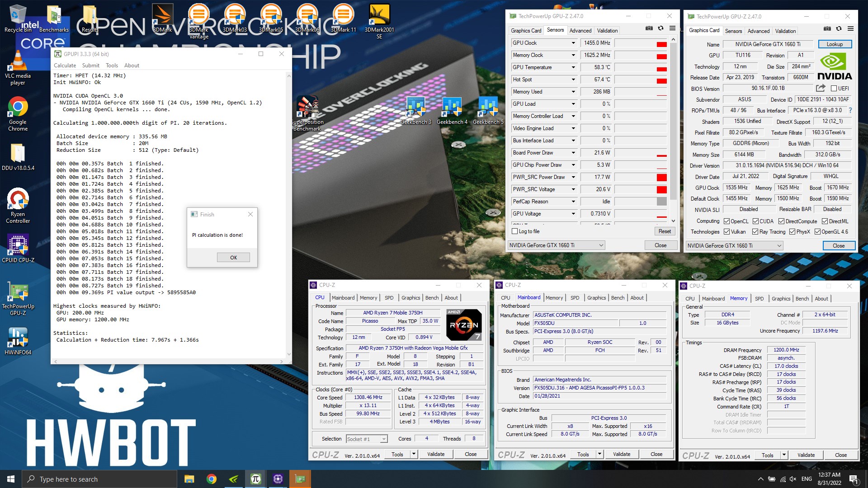This screenshot has width=868, height=488.
Task: Launch 3DMark05 desktop shortcut
Action: 271,18
